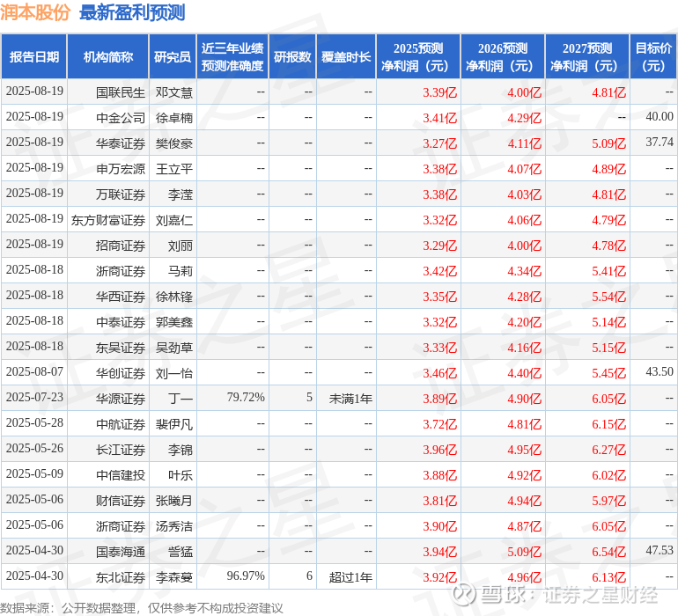The image size is (678, 616).
Task: Click institution name 申万宏源
Action: click(x=121, y=169)
